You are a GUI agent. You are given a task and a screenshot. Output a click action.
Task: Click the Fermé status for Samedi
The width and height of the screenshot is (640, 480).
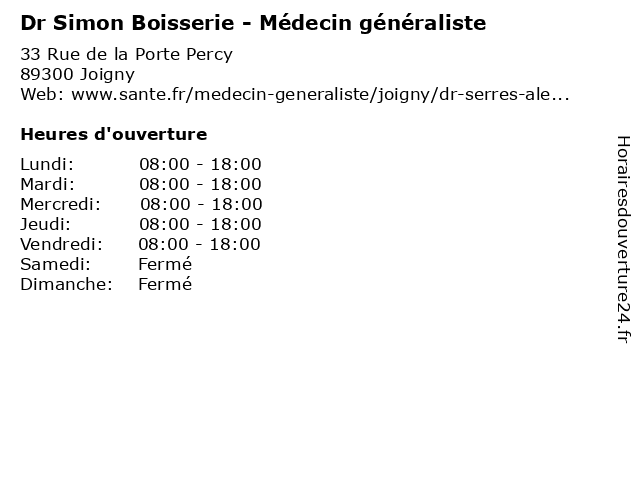click(165, 264)
